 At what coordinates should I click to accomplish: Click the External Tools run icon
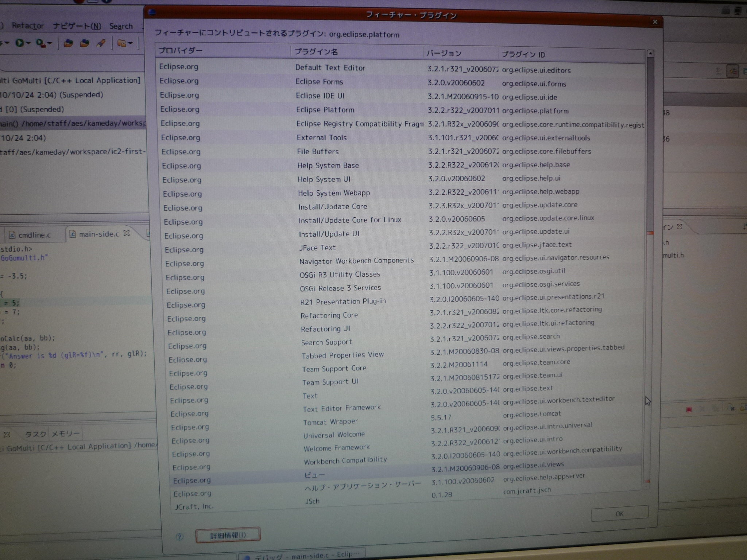pyautogui.click(x=41, y=43)
